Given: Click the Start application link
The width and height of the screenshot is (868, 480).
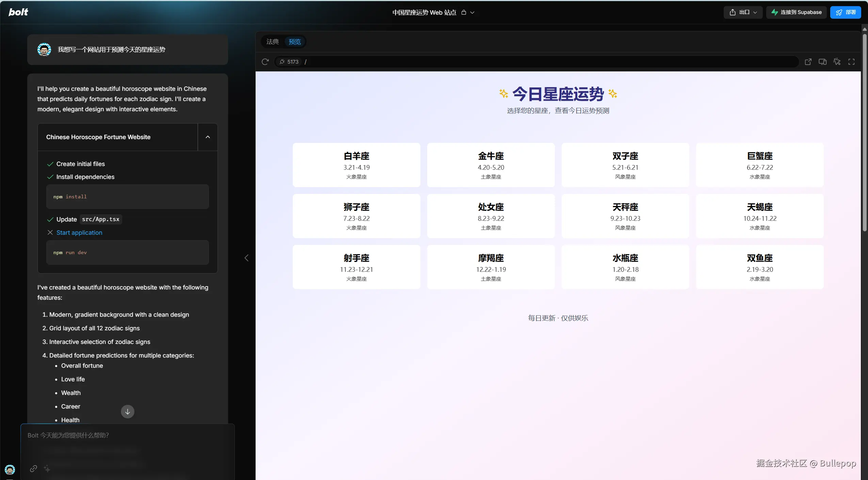Looking at the screenshot, I should pyautogui.click(x=79, y=233).
